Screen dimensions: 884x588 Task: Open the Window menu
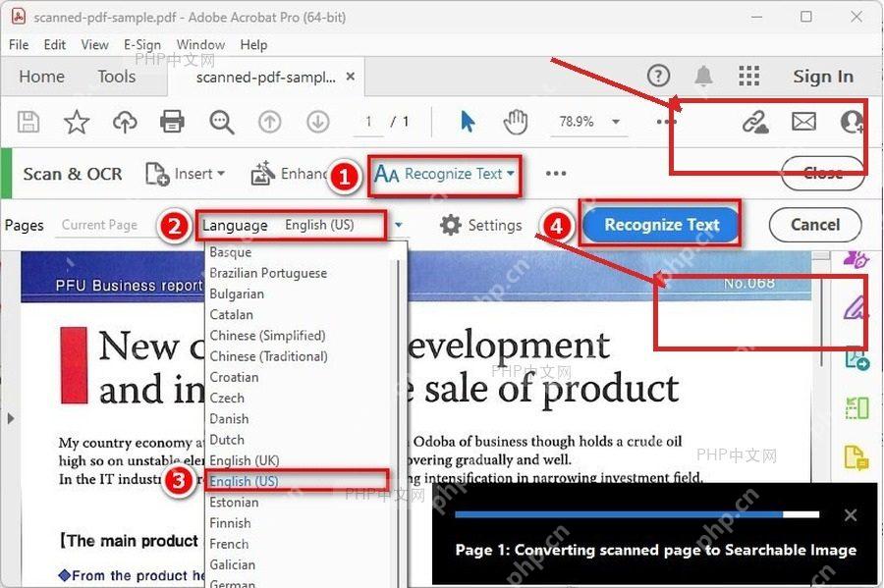pos(200,44)
